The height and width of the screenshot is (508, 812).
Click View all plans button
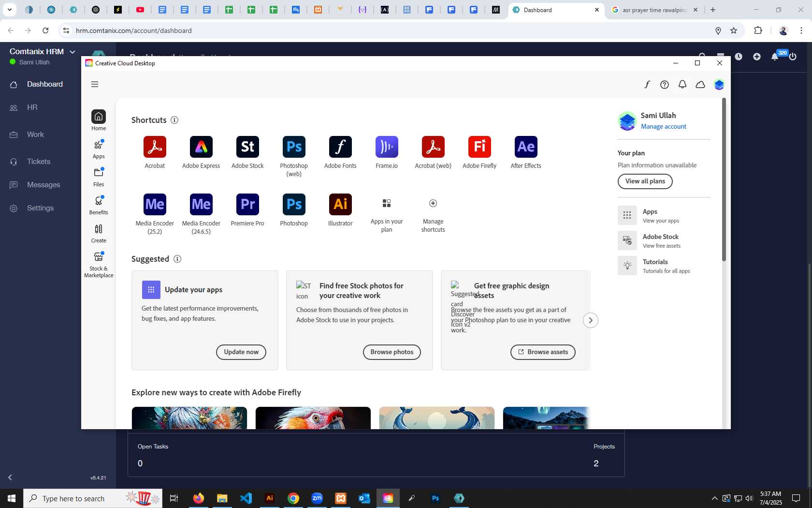pyautogui.click(x=645, y=181)
